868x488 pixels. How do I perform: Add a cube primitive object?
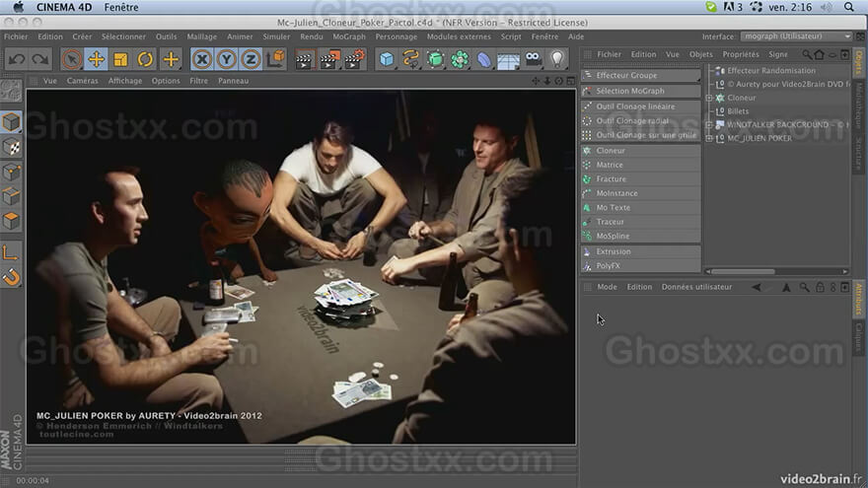[387, 59]
